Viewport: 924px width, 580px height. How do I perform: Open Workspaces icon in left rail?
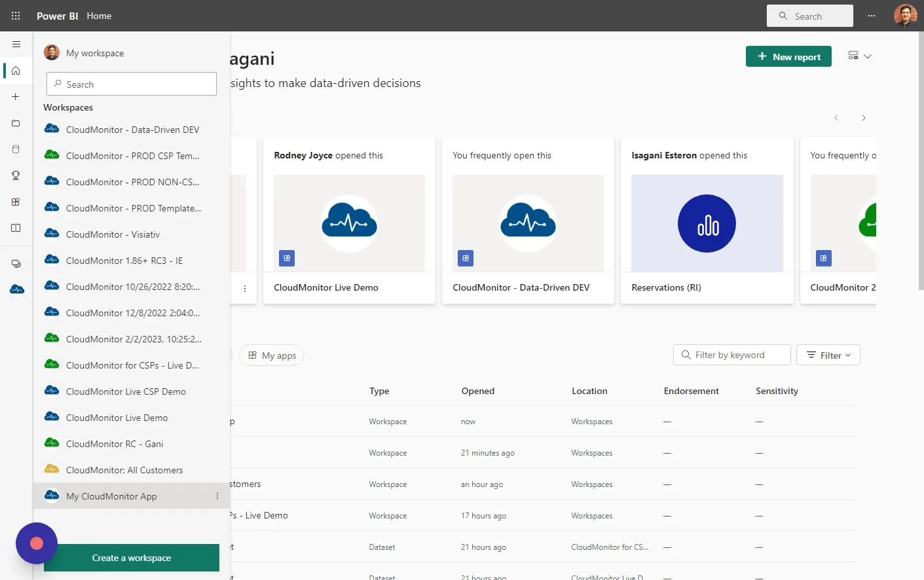[16, 264]
